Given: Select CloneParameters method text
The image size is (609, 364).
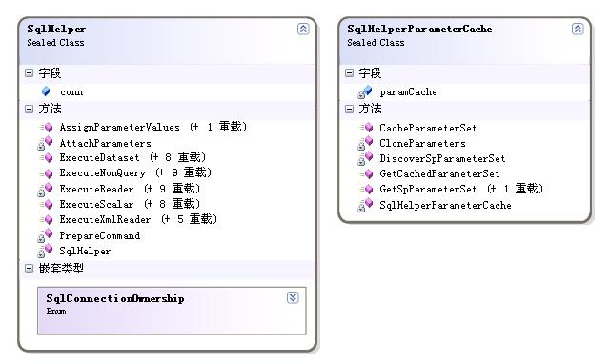Looking at the screenshot, I should coord(422,143).
